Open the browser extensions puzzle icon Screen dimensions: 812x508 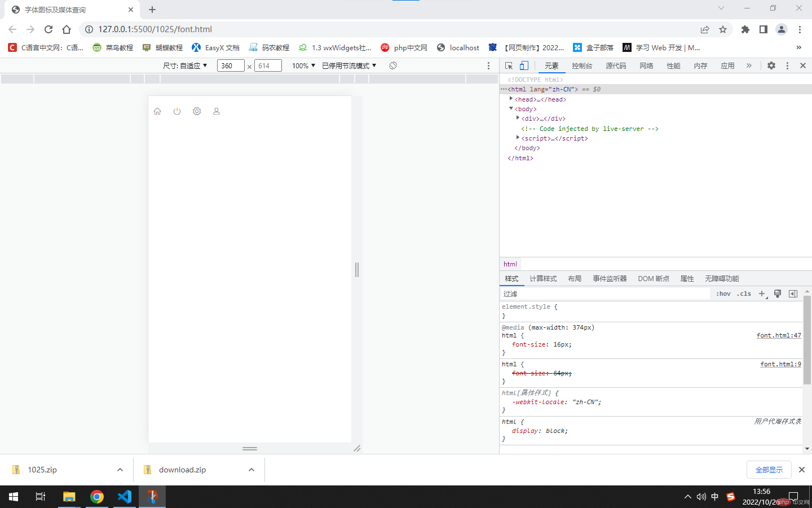pyautogui.click(x=745, y=29)
